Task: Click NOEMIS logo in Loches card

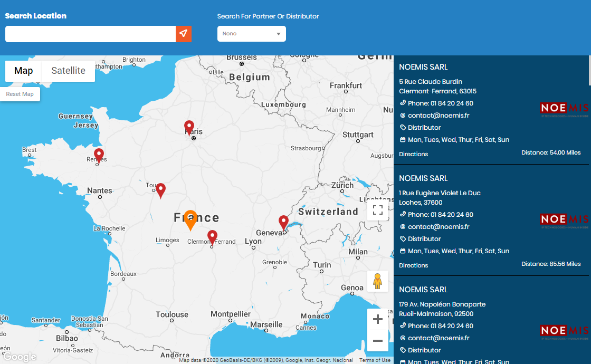Action: pos(564,221)
